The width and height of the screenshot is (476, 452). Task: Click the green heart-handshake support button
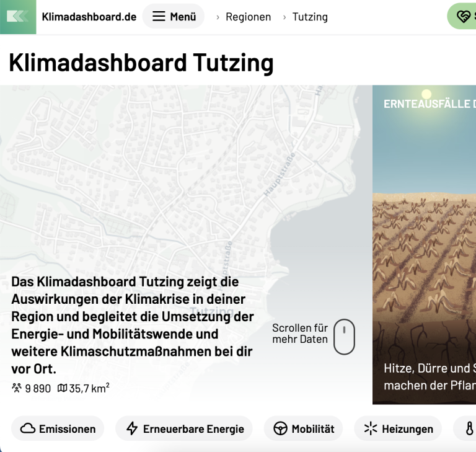[462, 16]
